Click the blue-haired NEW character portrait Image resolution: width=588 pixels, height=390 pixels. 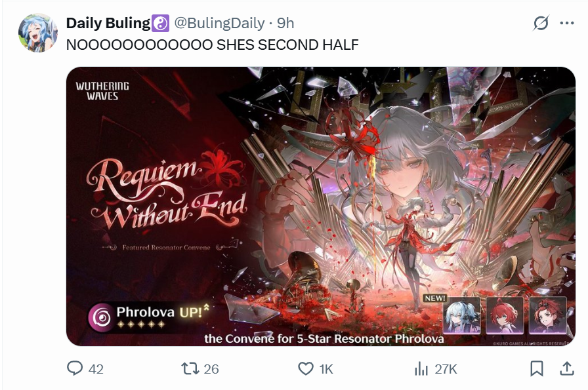click(461, 315)
